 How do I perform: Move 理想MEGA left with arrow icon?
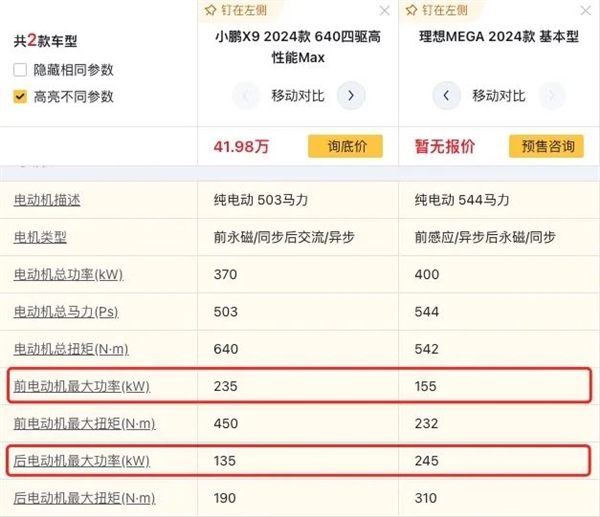tap(446, 96)
